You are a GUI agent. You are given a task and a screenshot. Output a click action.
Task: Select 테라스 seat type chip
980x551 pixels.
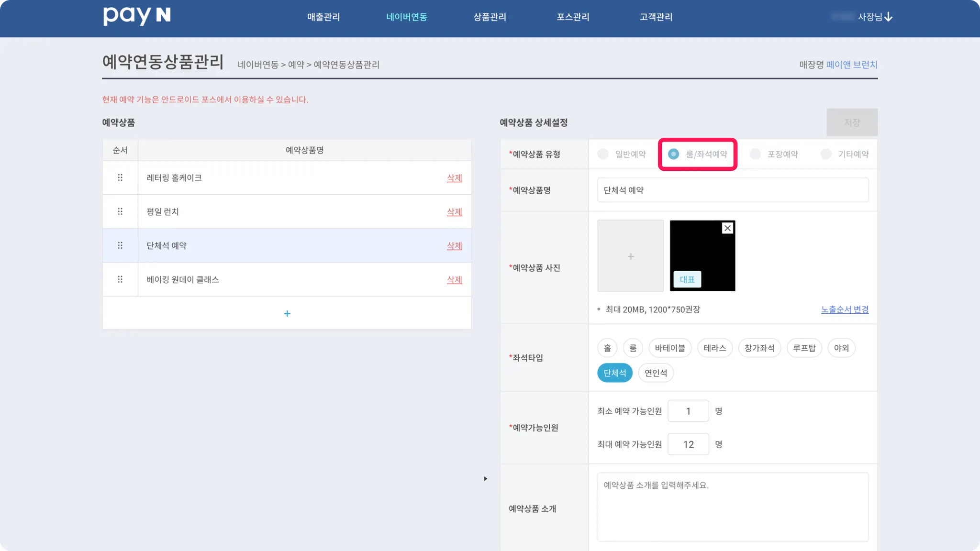(x=714, y=348)
